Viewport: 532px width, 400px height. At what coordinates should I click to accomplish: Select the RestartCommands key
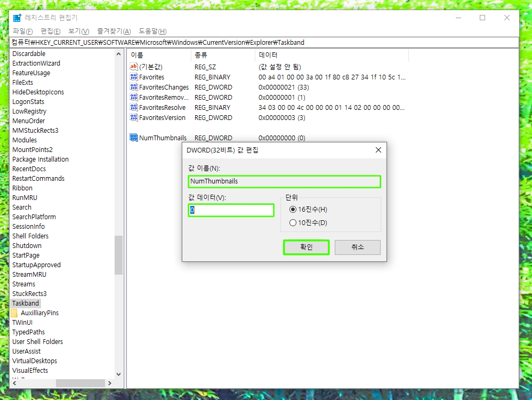(x=38, y=178)
